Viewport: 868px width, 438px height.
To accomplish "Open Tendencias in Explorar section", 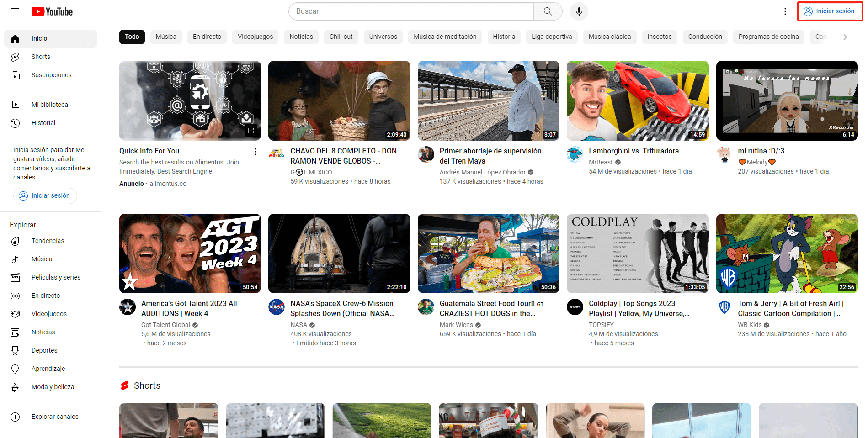I will (51, 241).
